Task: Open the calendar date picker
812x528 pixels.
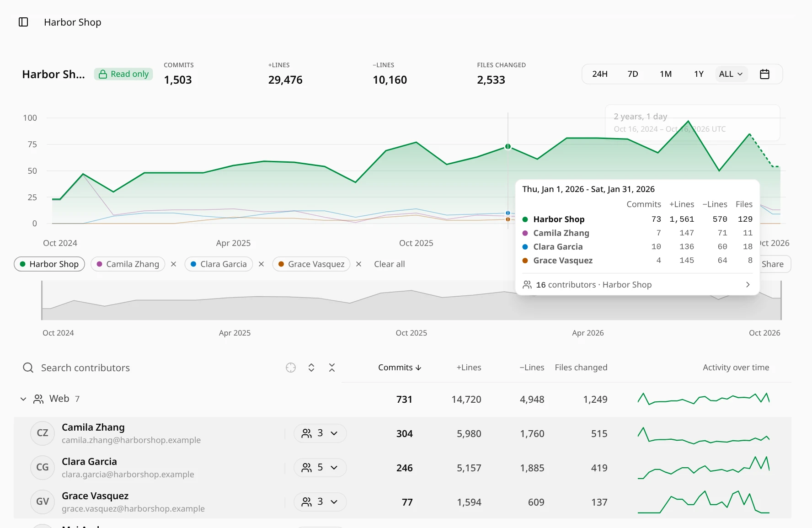Action: point(764,74)
